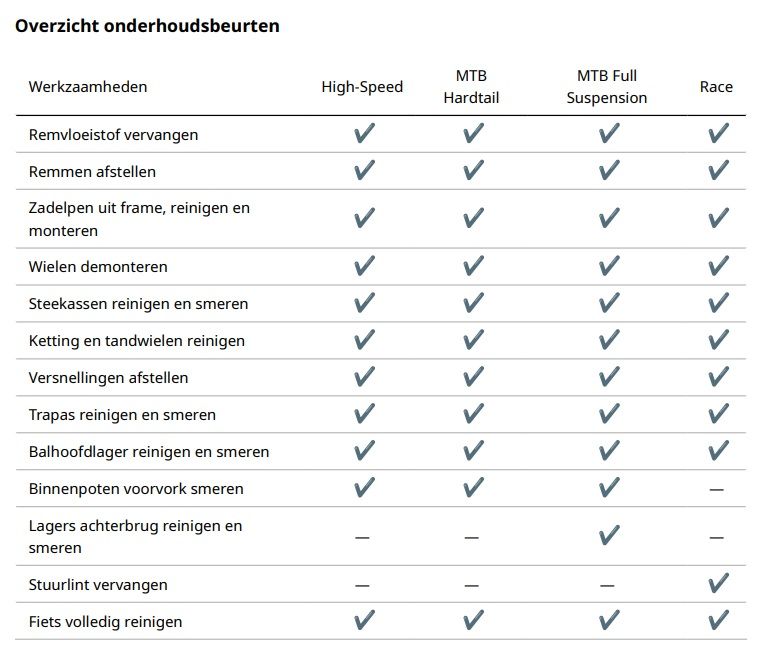Click the High-Speed column header
Viewport: 773px width, 659px height.
click(362, 87)
